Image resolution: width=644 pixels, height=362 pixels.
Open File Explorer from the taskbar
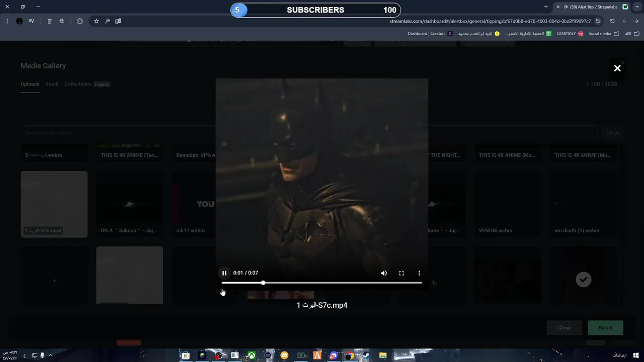(x=382, y=355)
